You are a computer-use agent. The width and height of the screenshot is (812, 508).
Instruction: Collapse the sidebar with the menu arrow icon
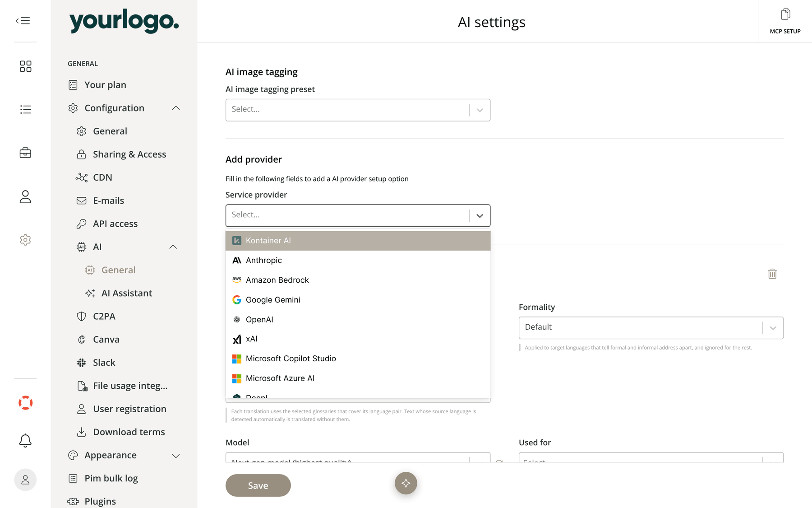click(x=23, y=21)
